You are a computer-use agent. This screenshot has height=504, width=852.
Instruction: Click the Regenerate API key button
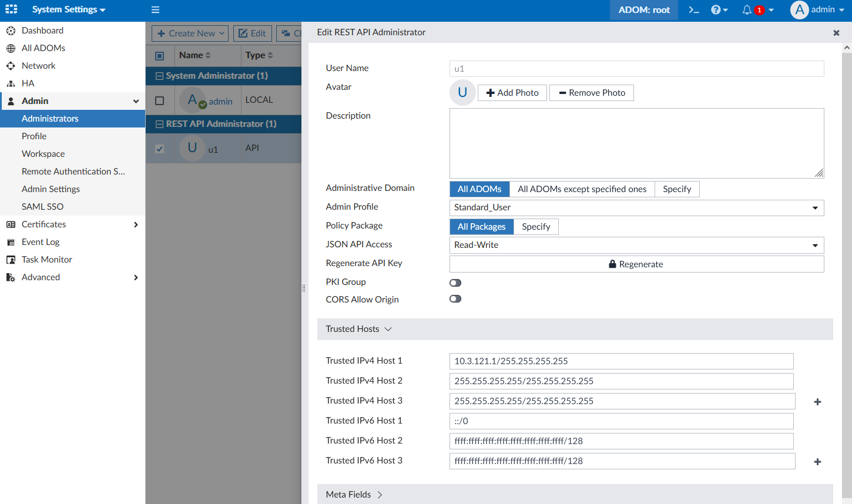pos(636,264)
